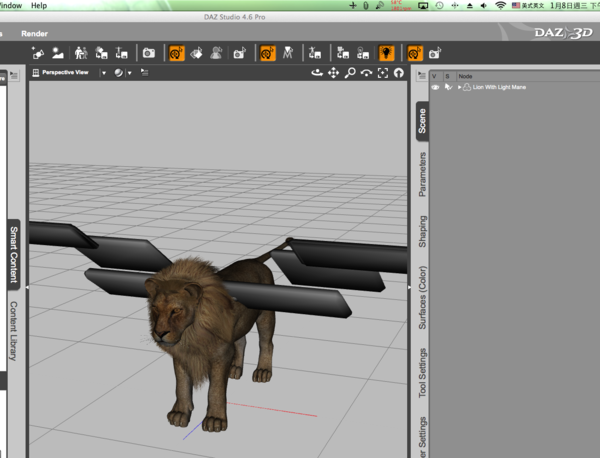Toggle selectability arrow for Lion With Light Mane

pyautogui.click(x=448, y=87)
